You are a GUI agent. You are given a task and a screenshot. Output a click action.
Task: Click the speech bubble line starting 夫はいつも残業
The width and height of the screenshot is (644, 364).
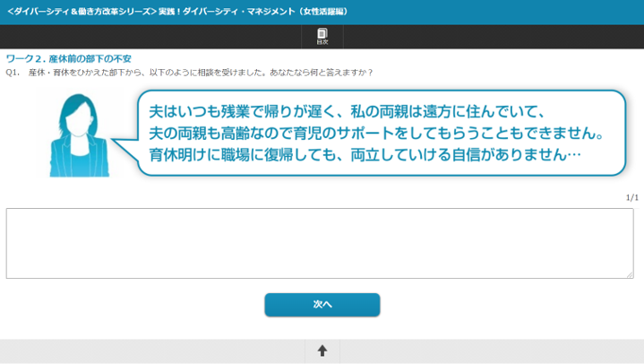point(347,111)
